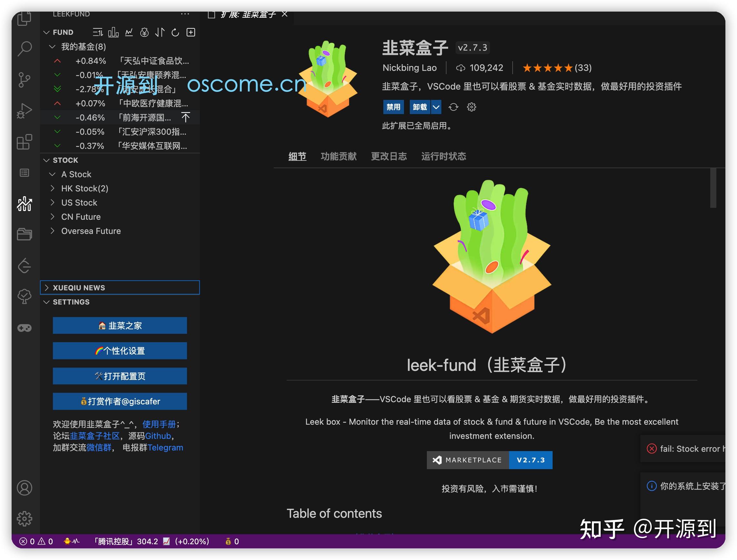Image resolution: width=737 pixels, height=560 pixels.
Task: Open the LeetCode icon in the activity bar
Action: pos(25,266)
